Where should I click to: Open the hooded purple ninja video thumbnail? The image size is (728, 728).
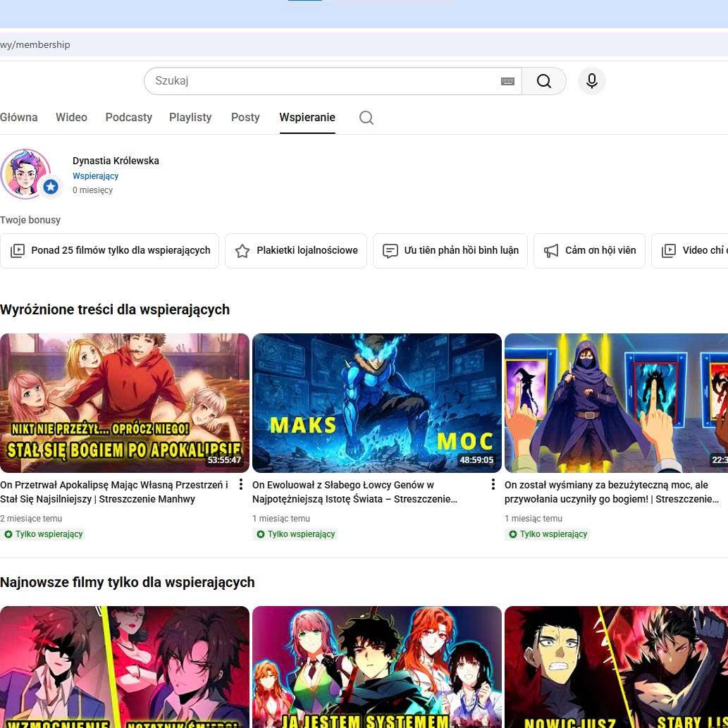pos(616,403)
